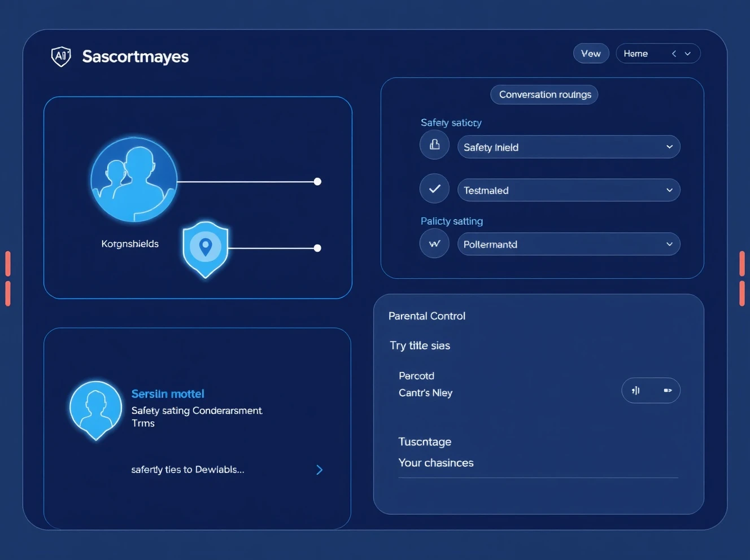Open the Safety Inield dropdown
Screen dimensions: 750x560
pyautogui.click(x=568, y=147)
